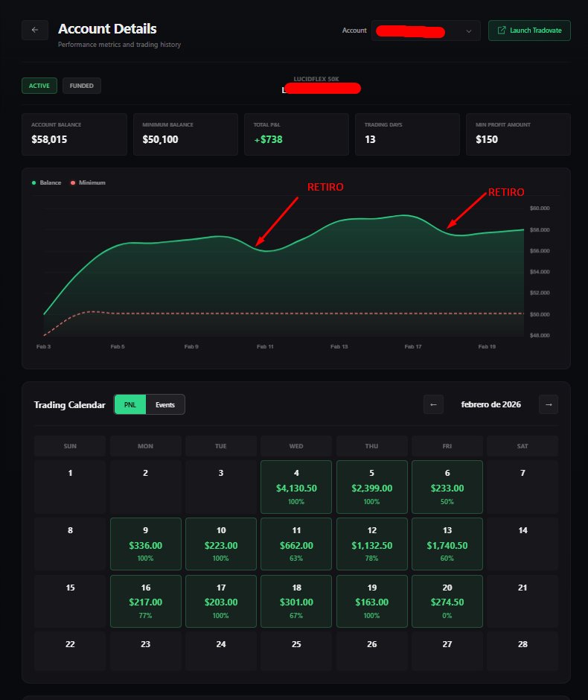Toggle the Balance series in chart legend
Image resolution: width=588 pixels, height=700 pixels.
[x=46, y=182]
